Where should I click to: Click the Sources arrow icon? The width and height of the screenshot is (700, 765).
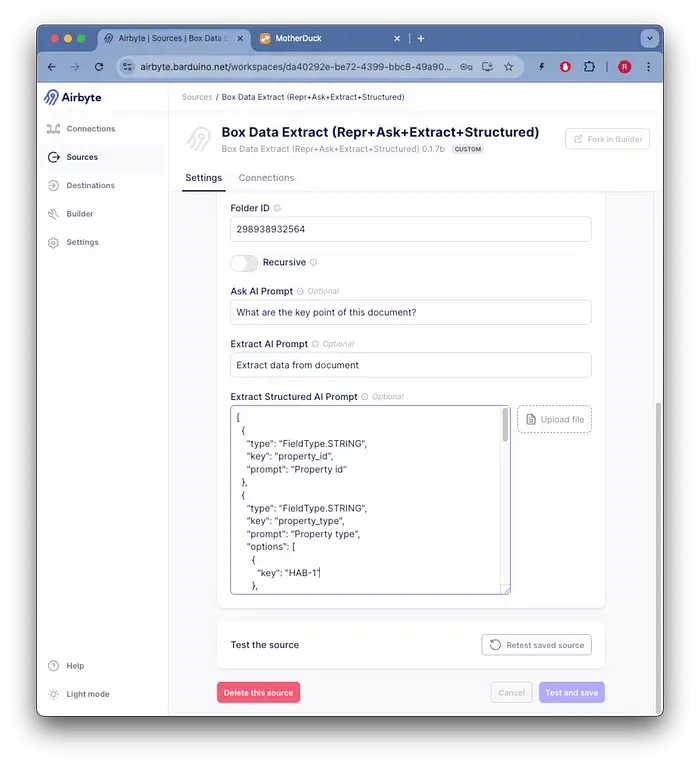(54, 157)
